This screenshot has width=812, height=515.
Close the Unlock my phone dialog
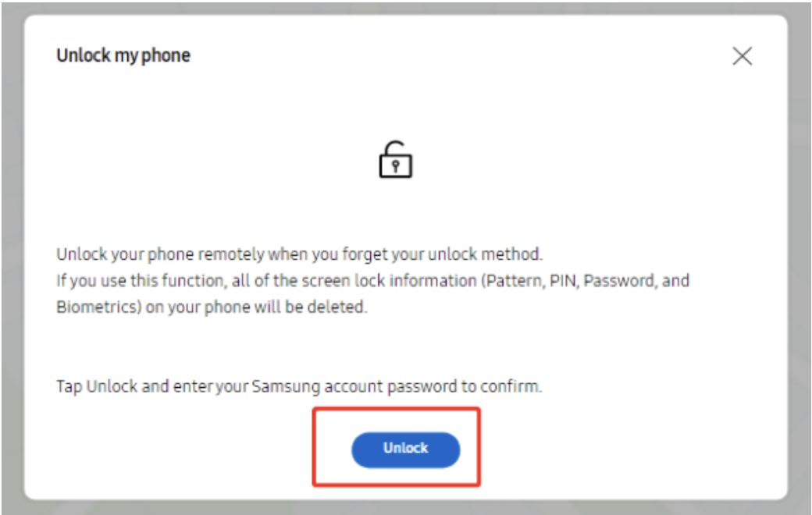[x=742, y=56]
